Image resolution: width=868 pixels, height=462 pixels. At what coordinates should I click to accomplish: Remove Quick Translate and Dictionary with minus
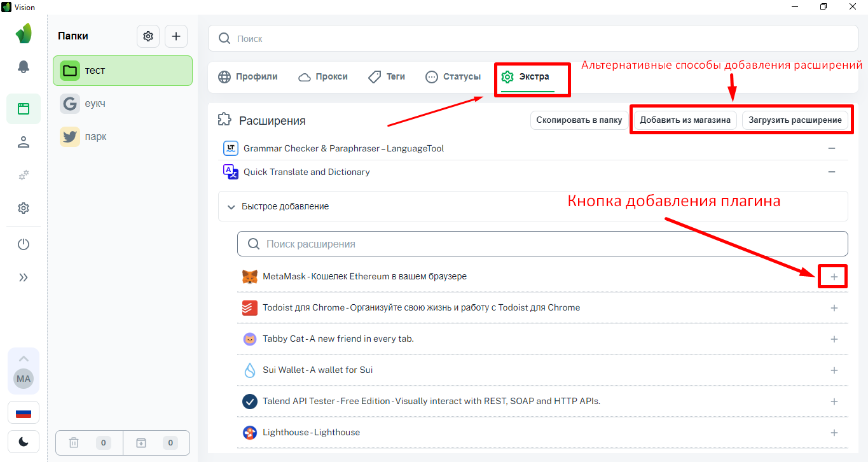(832, 172)
